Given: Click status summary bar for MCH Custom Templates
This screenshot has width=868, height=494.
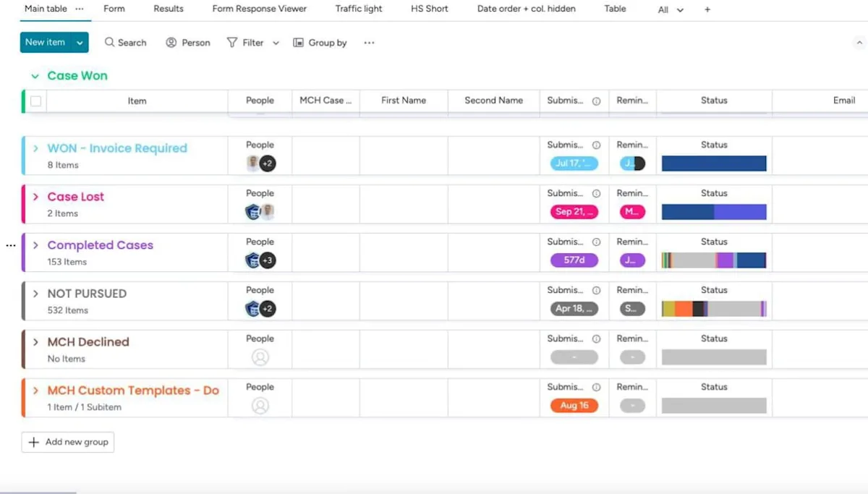Looking at the screenshot, I should tap(714, 406).
